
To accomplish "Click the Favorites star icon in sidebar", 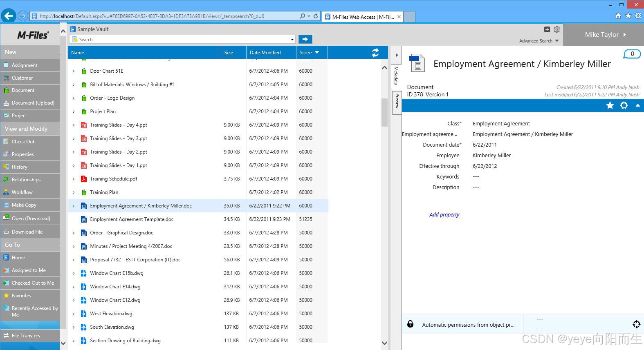I will pyautogui.click(x=6, y=295).
